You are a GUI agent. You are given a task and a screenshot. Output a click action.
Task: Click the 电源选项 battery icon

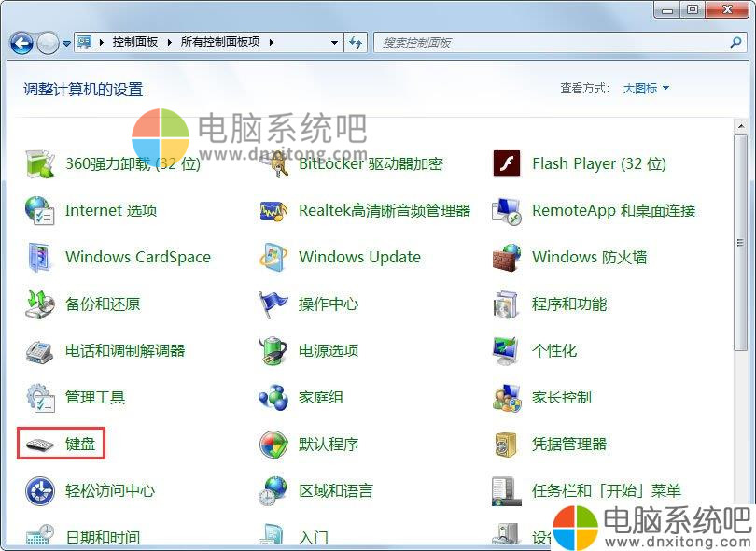273,351
